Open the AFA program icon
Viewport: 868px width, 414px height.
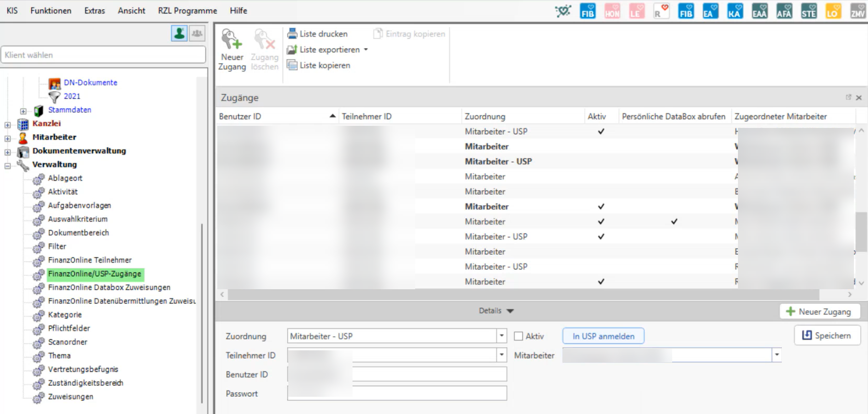coord(784,11)
